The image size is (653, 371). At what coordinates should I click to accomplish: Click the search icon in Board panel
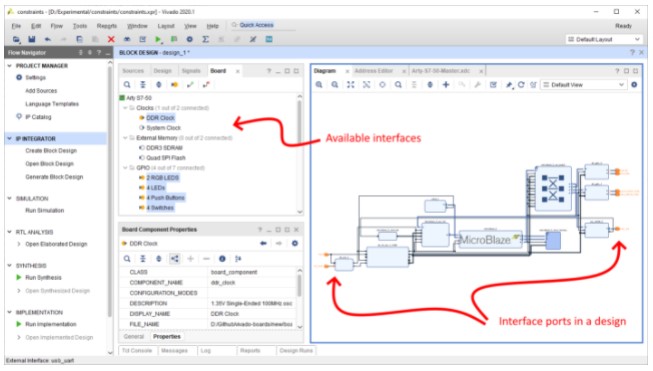[x=127, y=85]
